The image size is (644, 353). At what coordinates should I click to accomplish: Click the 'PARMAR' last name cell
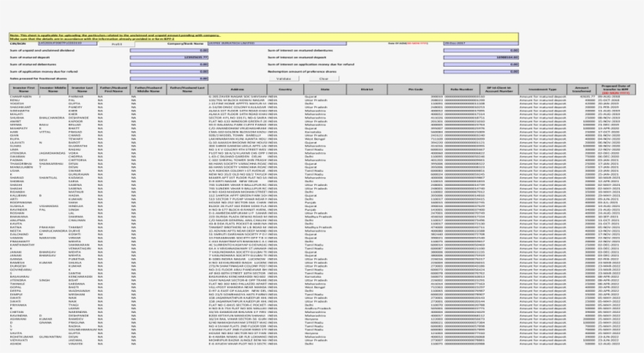[75, 96]
